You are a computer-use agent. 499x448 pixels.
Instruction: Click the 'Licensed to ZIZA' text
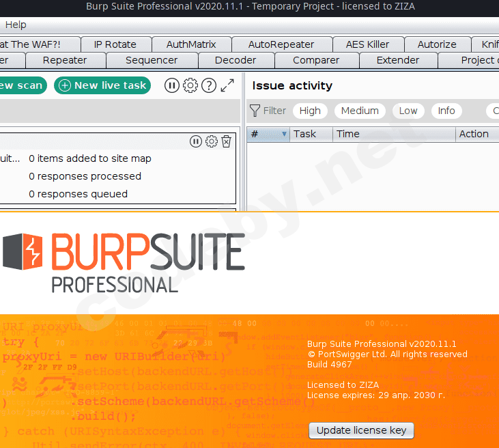pyautogui.click(x=343, y=385)
